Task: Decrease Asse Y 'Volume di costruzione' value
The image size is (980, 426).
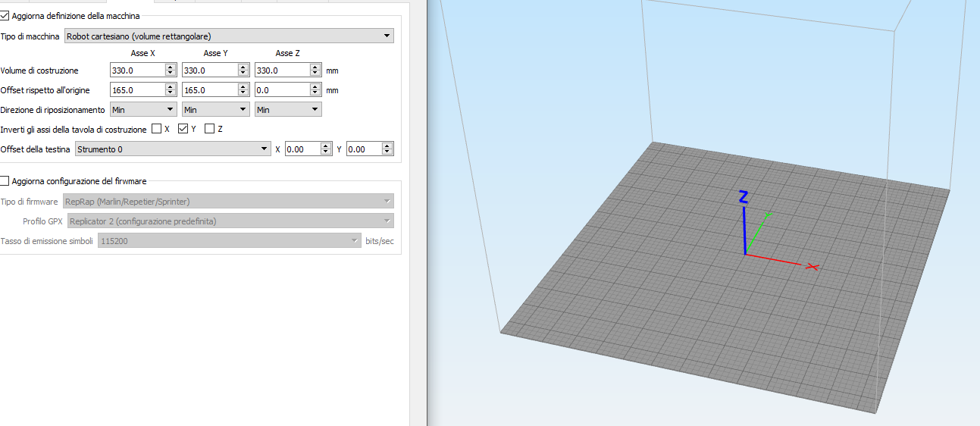Action: pos(243,74)
